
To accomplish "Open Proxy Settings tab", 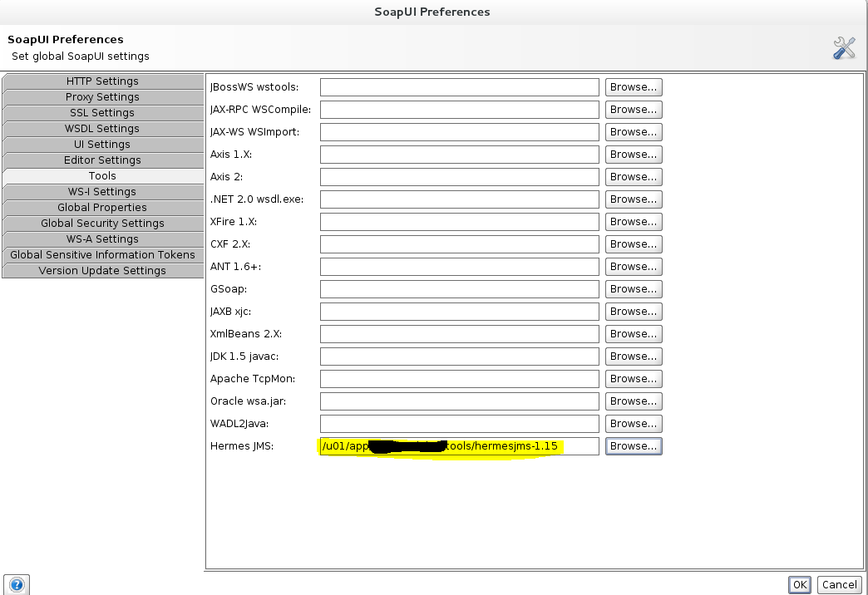I will pyautogui.click(x=102, y=97).
